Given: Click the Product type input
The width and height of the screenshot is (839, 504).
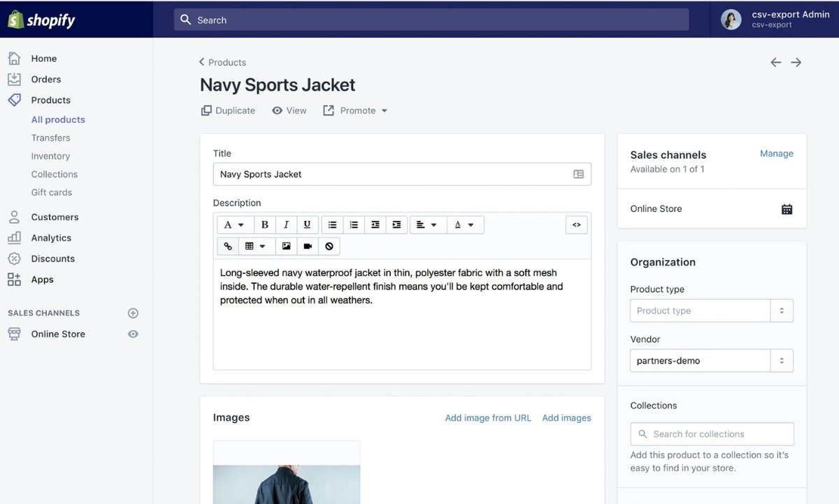Looking at the screenshot, I should point(700,311).
